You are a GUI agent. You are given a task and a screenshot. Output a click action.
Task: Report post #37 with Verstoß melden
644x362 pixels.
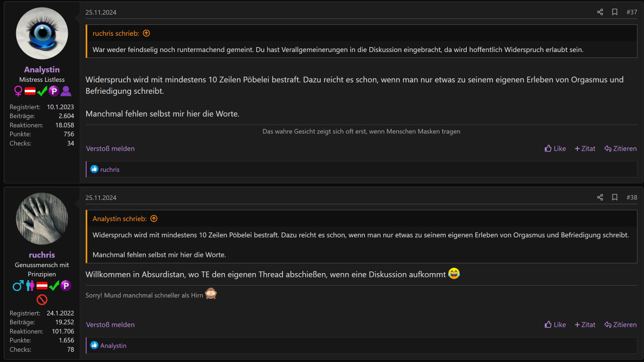pyautogui.click(x=110, y=148)
